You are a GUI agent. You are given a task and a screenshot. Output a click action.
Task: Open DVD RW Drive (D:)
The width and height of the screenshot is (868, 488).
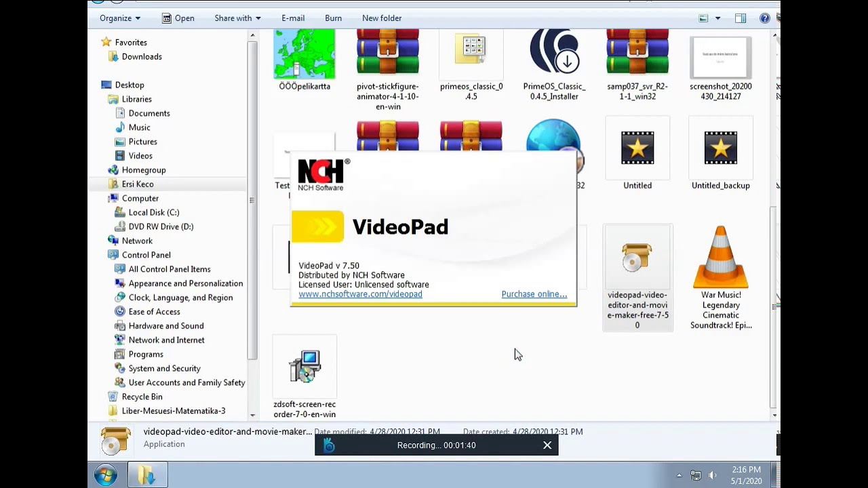click(161, 227)
